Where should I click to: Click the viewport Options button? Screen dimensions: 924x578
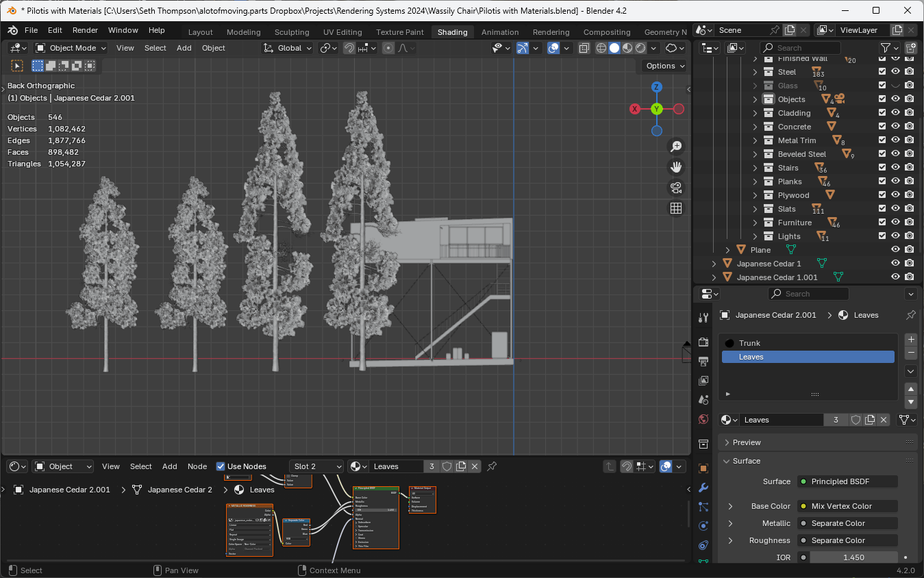coord(664,66)
